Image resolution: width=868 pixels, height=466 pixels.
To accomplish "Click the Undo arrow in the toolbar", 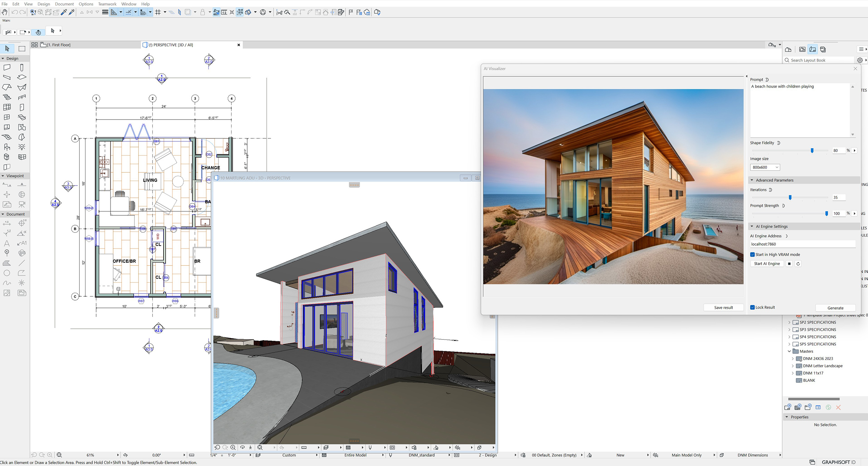I will (15, 12).
